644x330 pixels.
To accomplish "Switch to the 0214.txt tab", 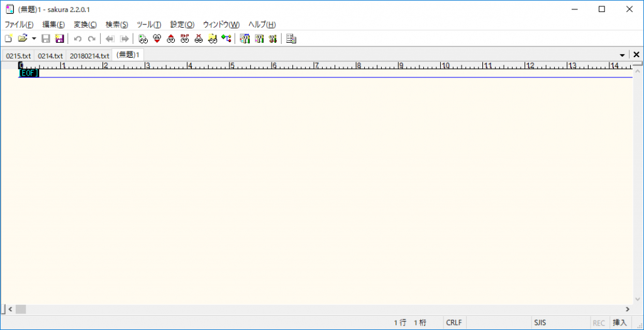I will (50, 55).
